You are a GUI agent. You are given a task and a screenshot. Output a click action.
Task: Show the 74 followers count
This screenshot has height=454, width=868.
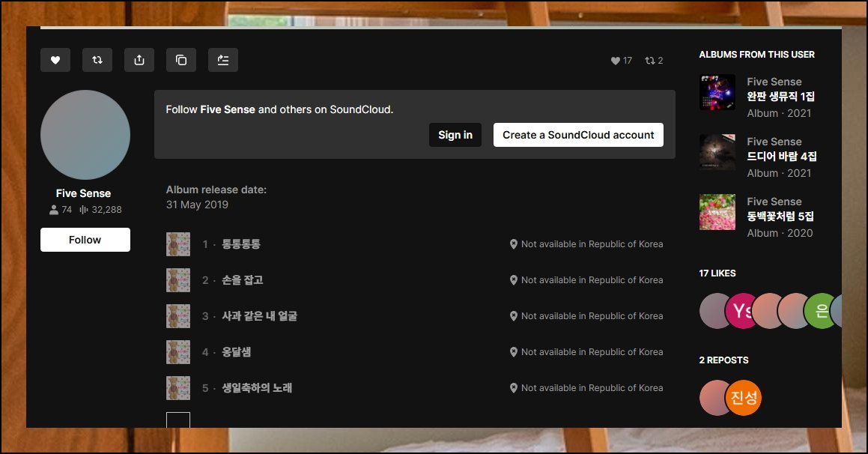(x=61, y=210)
